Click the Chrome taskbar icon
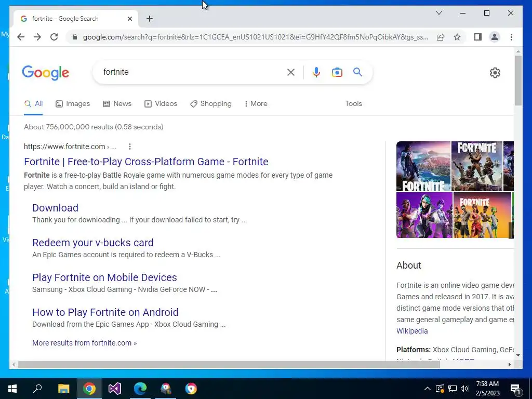This screenshot has height=399, width=532. click(89, 389)
